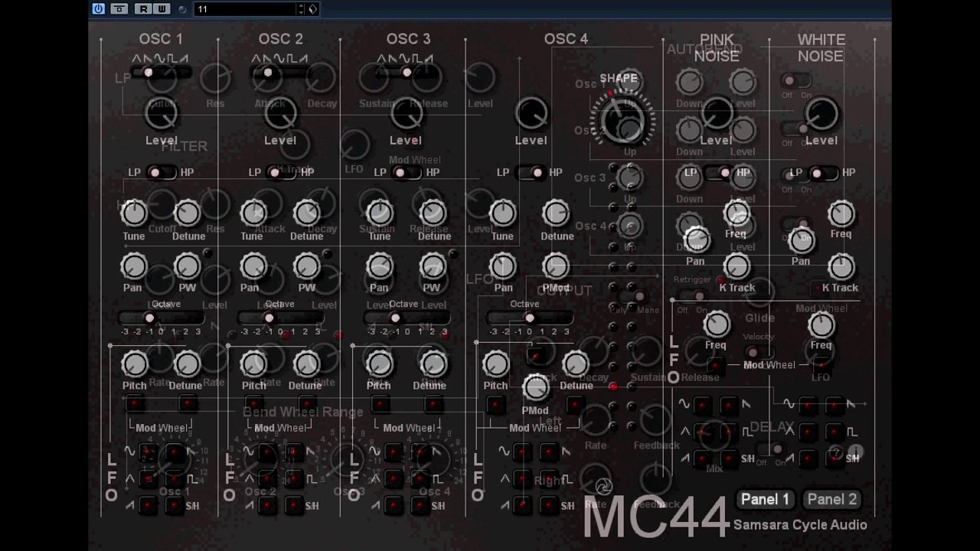This screenshot has height=551, width=980.
Task: Click the plugin power bypass button
Action: tap(99, 9)
